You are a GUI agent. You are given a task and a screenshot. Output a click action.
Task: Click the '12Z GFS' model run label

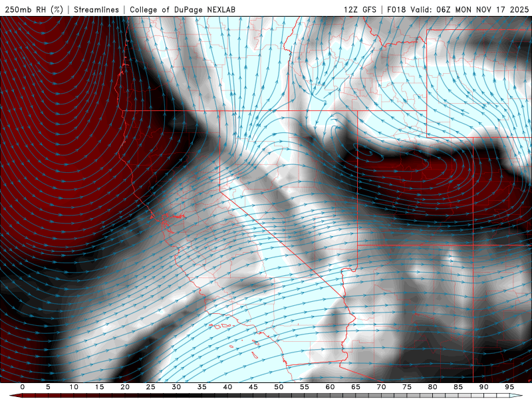tap(360, 9)
